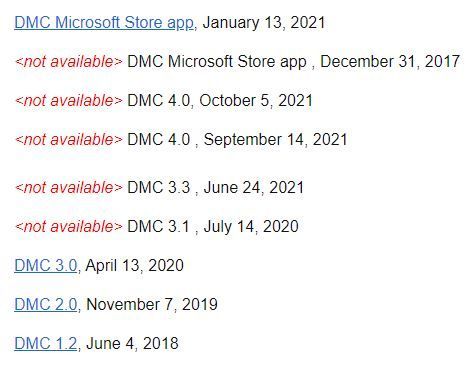Click the December 31, 2017 date text

pyautogui.click(x=390, y=62)
